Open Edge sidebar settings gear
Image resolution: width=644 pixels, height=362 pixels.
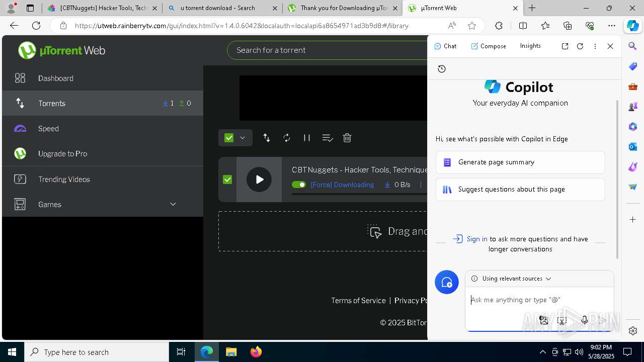point(633,331)
